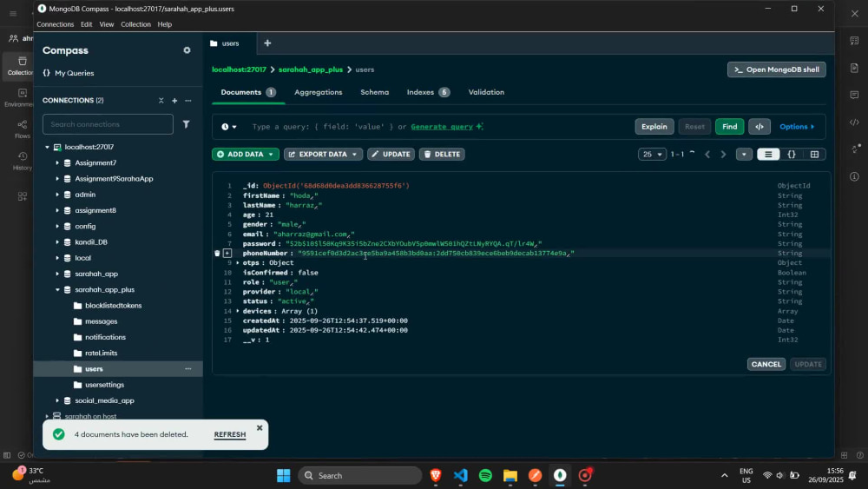The image size is (868, 489).
Task: Click the Find button
Action: coord(730,127)
